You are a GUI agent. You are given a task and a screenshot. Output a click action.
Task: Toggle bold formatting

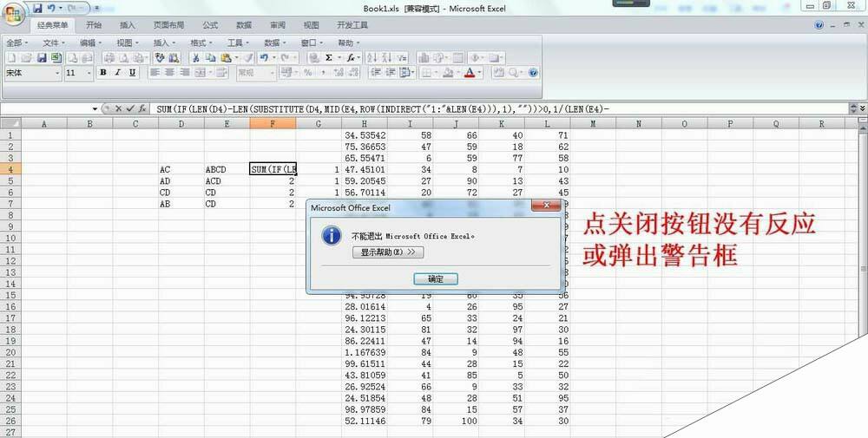(x=103, y=73)
